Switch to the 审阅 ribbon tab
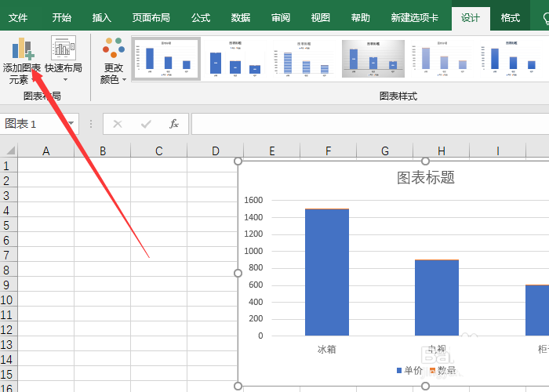Screen dimensions: 549x392 (281, 17)
